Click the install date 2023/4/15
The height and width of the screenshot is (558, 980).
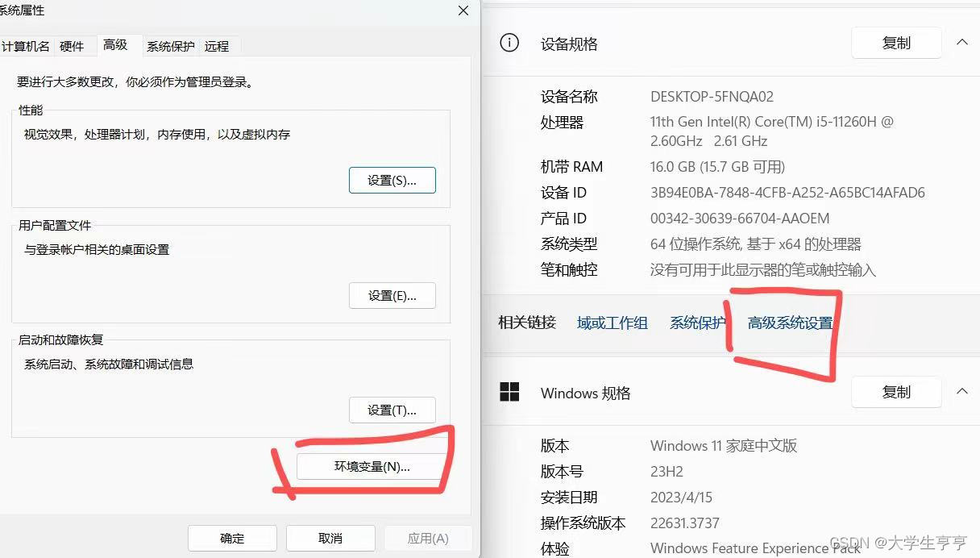click(681, 498)
